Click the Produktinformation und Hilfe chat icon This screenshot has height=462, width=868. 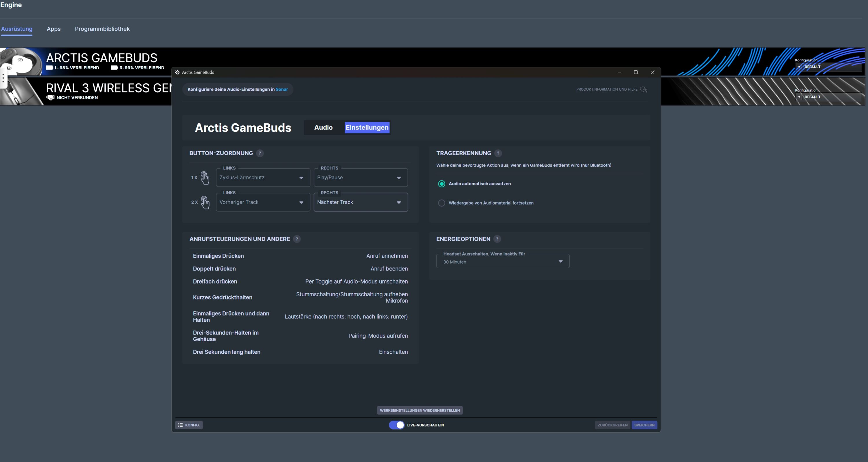click(643, 90)
